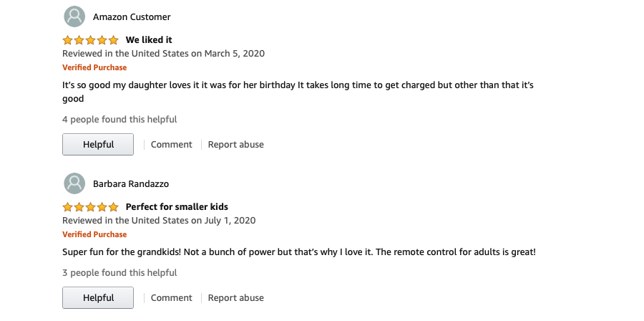Mark the Amazon Customer review as Helpful
The width and height of the screenshot is (644, 321).
point(98,145)
